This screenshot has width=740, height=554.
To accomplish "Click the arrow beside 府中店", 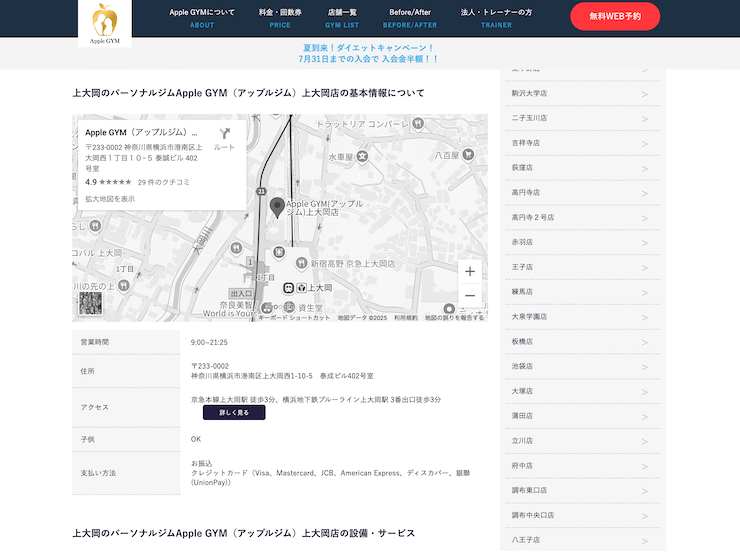I will pos(645,467).
